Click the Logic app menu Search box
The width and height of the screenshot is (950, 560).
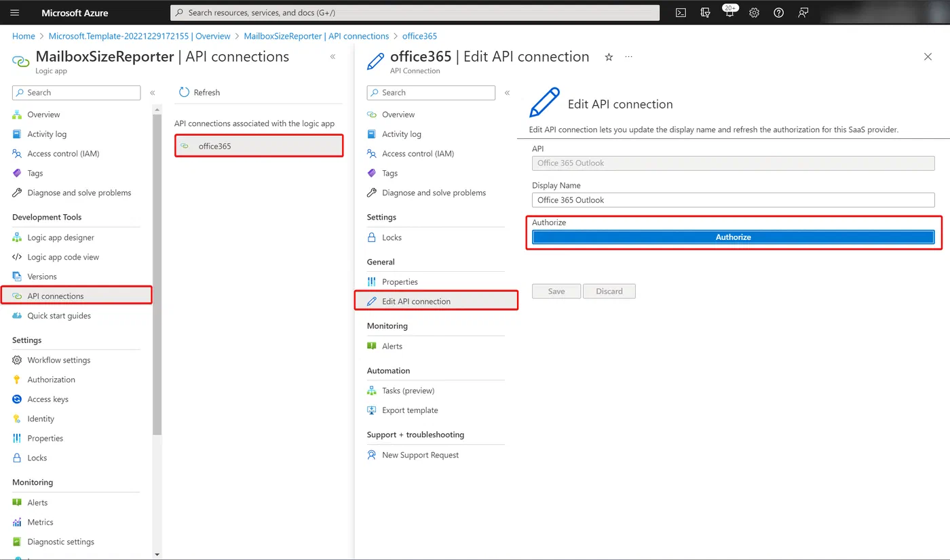[x=76, y=93]
